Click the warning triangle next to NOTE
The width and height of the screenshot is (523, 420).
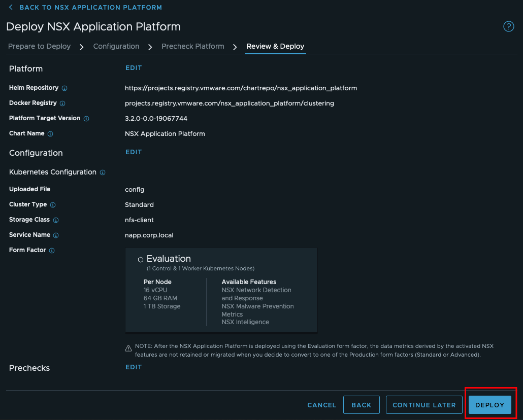pos(128,348)
